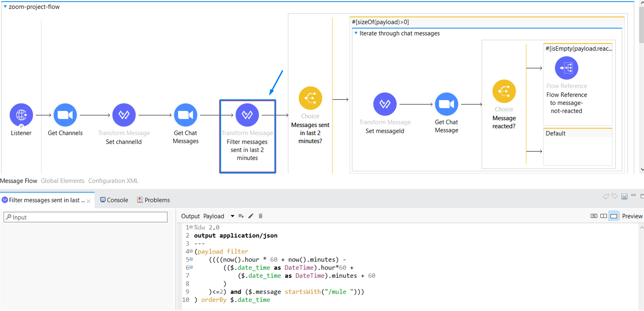Collapse the Iterate through chat messages scope

(356, 33)
